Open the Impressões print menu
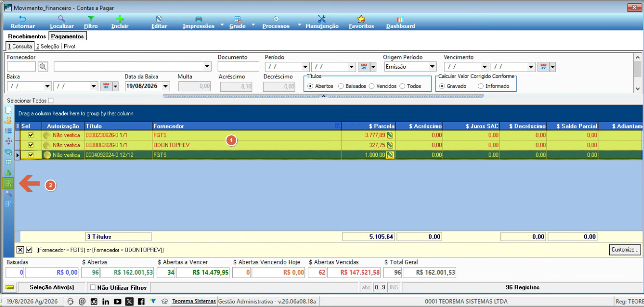 pyautogui.click(x=198, y=22)
